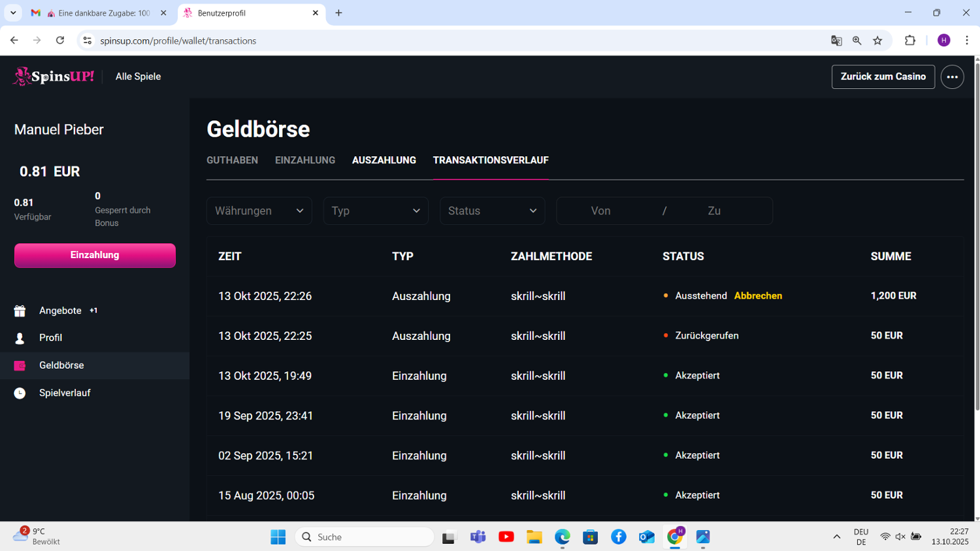The width and height of the screenshot is (980, 551).
Task: Open Profil from the sidebar
Action: coord(50,338)
